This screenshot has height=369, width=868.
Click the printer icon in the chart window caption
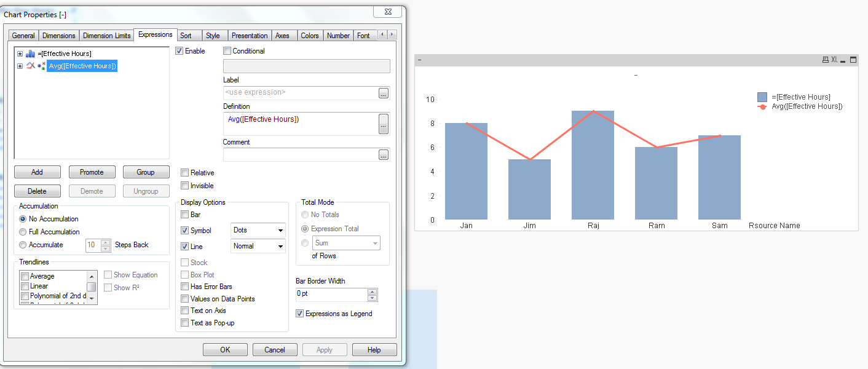pos(826,59)
